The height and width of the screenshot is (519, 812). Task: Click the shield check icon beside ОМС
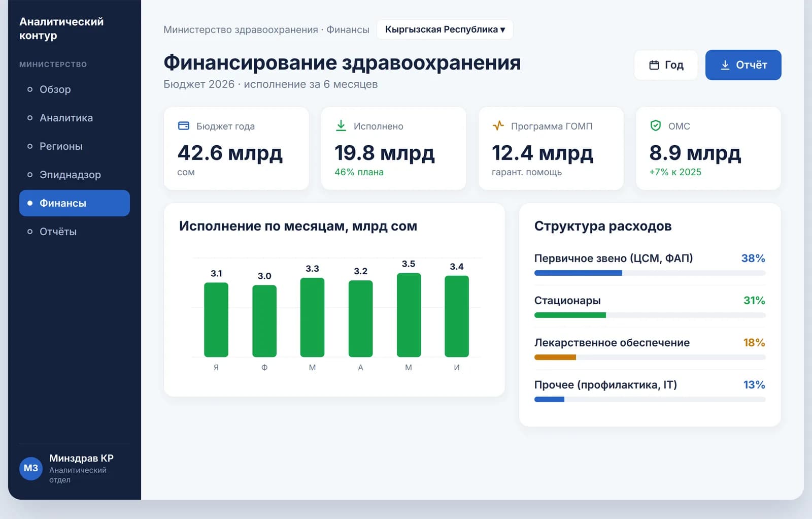[x=656, y=125]
